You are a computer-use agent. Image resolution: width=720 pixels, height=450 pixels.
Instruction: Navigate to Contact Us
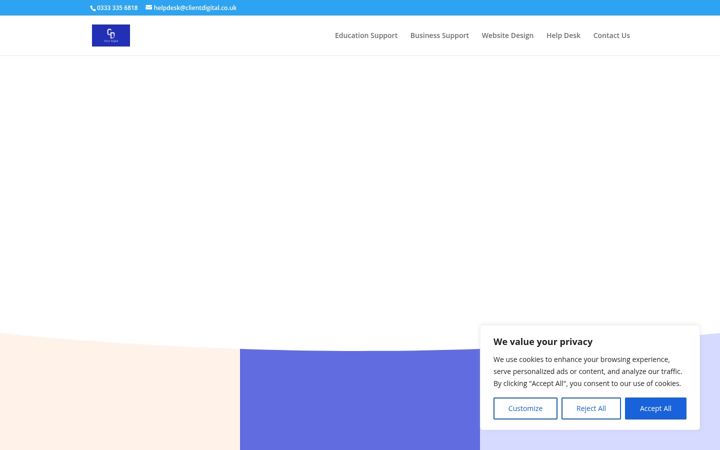[611, 35]
